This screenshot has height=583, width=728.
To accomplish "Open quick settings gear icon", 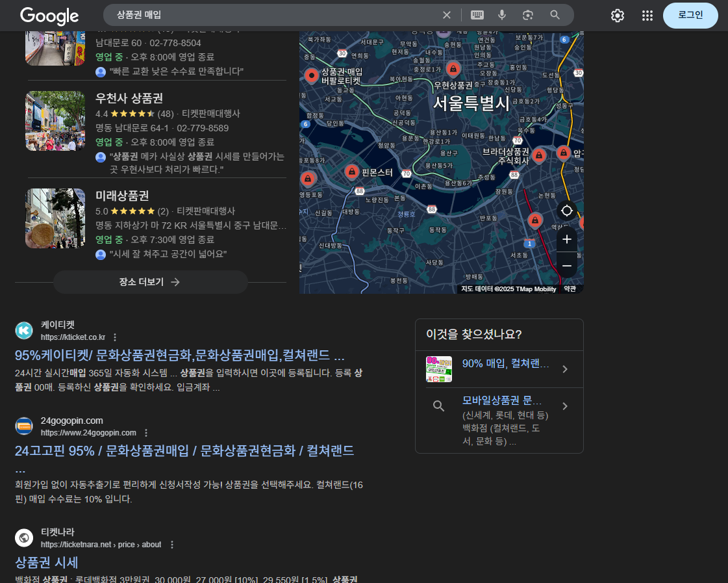I will pos(617,16).
